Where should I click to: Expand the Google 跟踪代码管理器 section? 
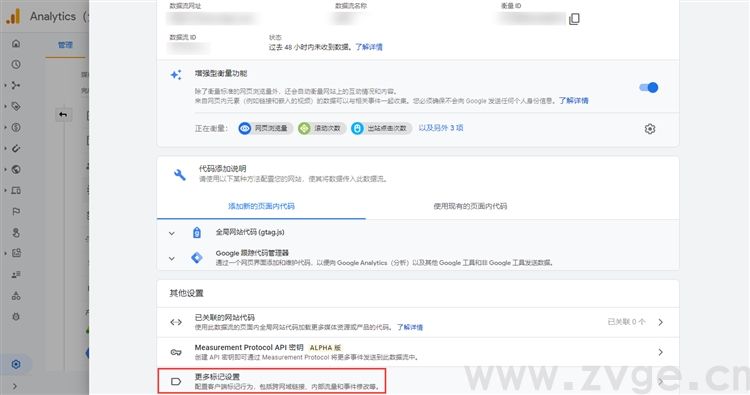point(172,258)
